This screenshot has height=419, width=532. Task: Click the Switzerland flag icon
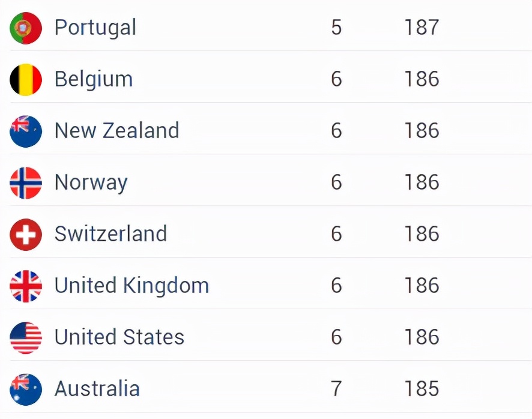point(26,235)
